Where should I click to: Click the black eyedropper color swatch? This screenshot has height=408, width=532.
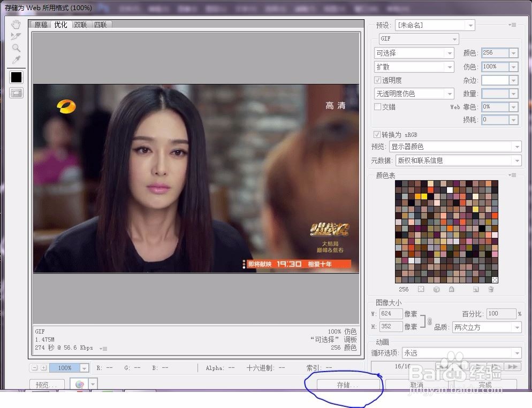pos(16,77)
